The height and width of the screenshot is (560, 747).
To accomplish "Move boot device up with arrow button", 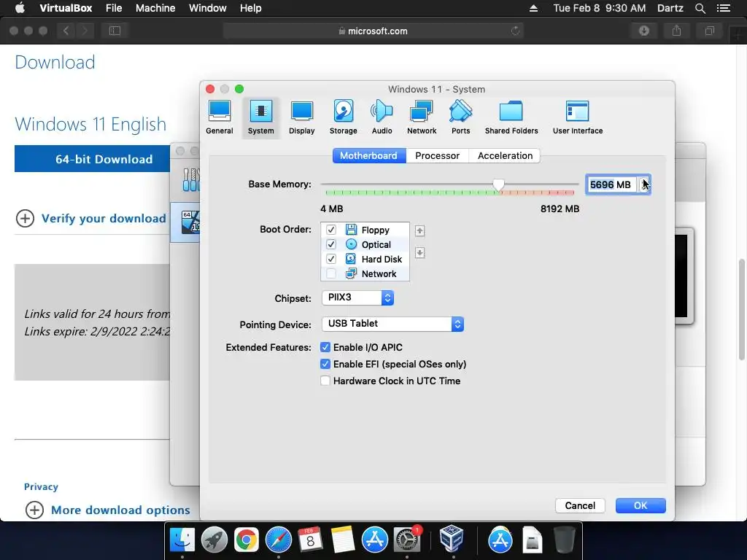I will [x=419, y=231].
